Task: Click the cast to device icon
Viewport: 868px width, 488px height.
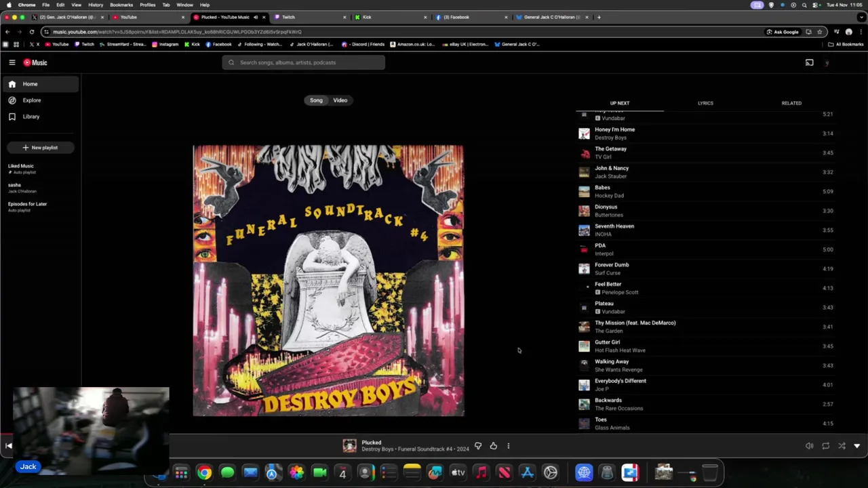Action: (809, 62)
